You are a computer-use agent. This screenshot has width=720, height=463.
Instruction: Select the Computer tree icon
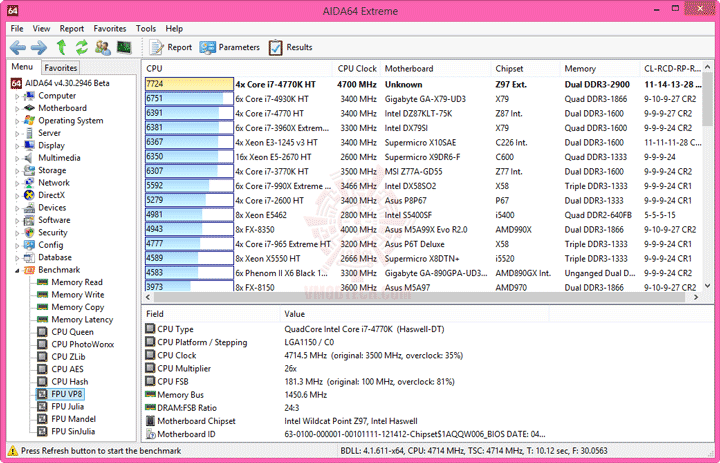[29, 96]
